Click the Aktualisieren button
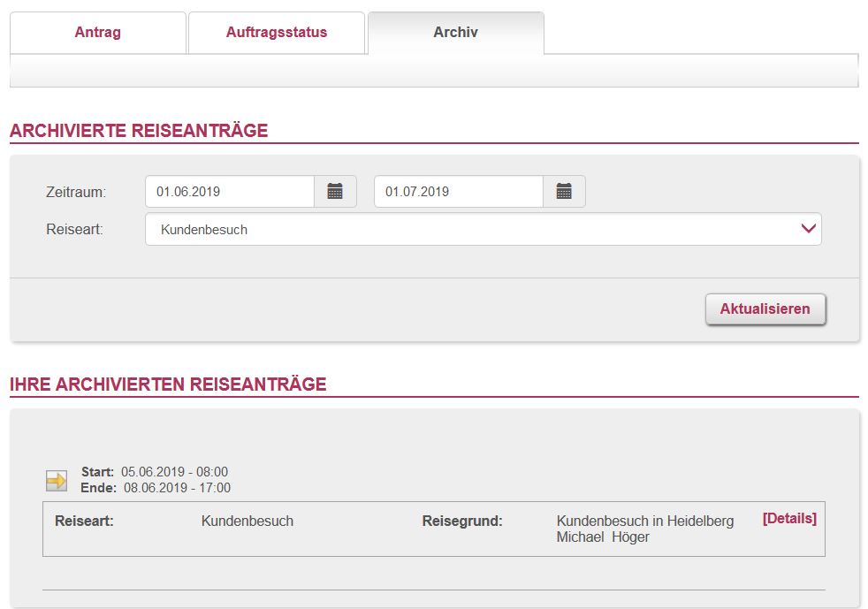This screenshot has width=868, height=609. pos(765,309)
